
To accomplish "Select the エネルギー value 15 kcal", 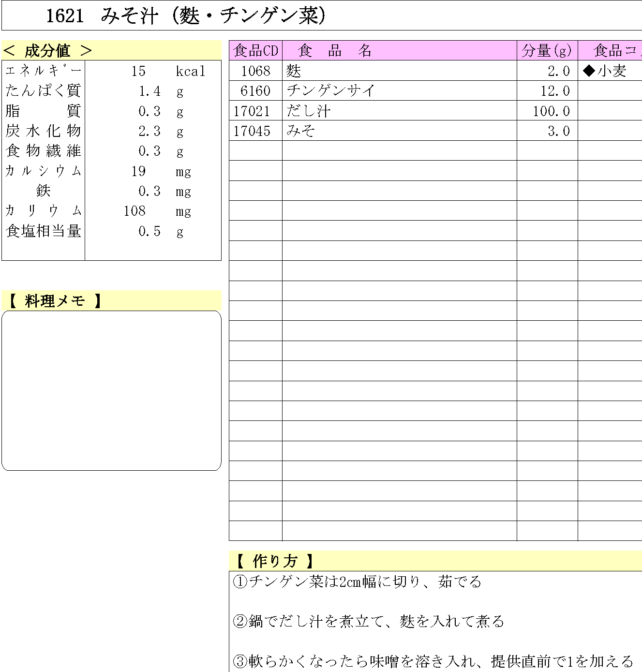I will pos(138,71).
